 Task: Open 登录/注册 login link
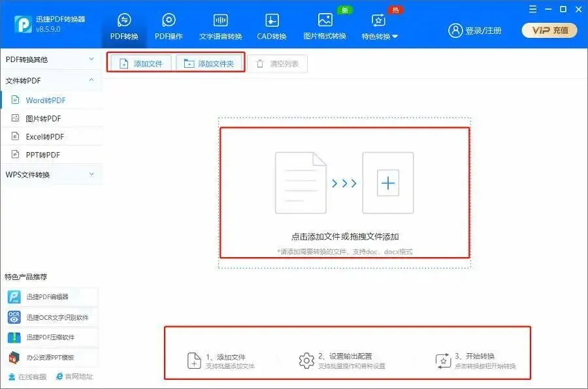[x=483, y=31]
